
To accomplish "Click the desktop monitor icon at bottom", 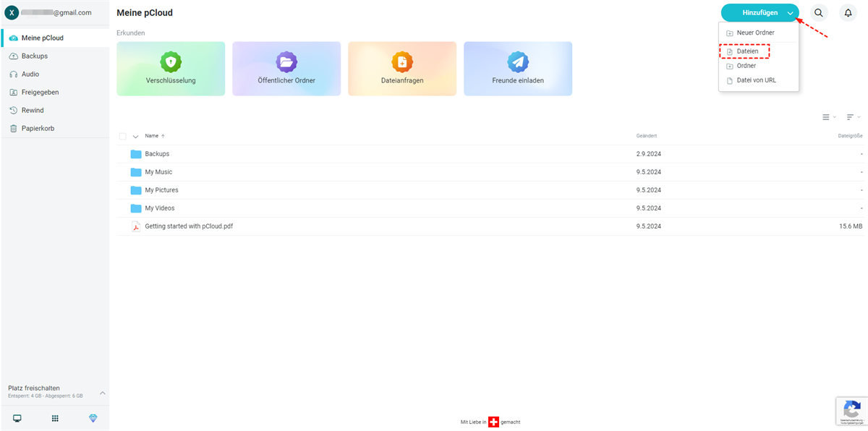I will pos(17,418).
